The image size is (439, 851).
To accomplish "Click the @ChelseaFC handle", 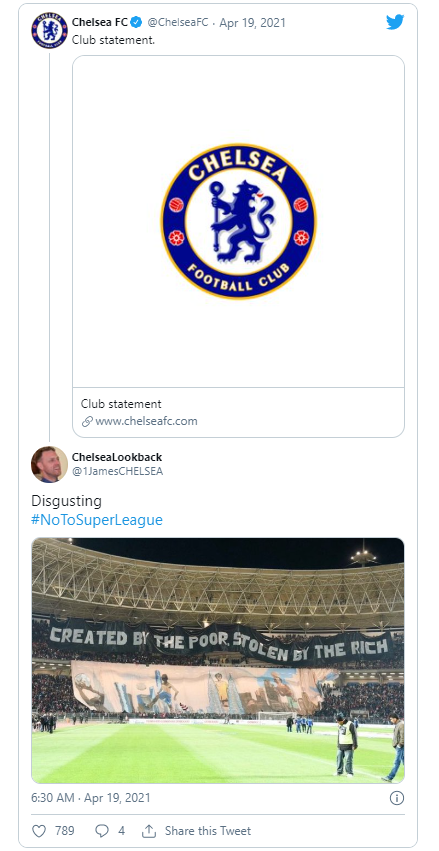I will click(x=178, y=23).
